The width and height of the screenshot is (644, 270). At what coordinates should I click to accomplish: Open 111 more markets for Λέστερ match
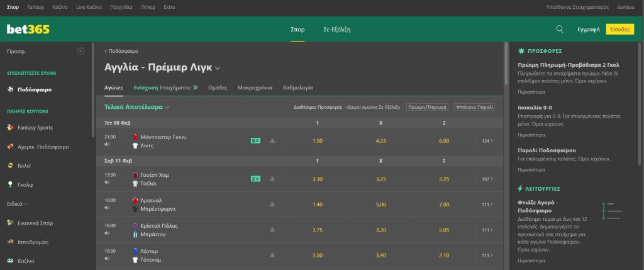487,255
